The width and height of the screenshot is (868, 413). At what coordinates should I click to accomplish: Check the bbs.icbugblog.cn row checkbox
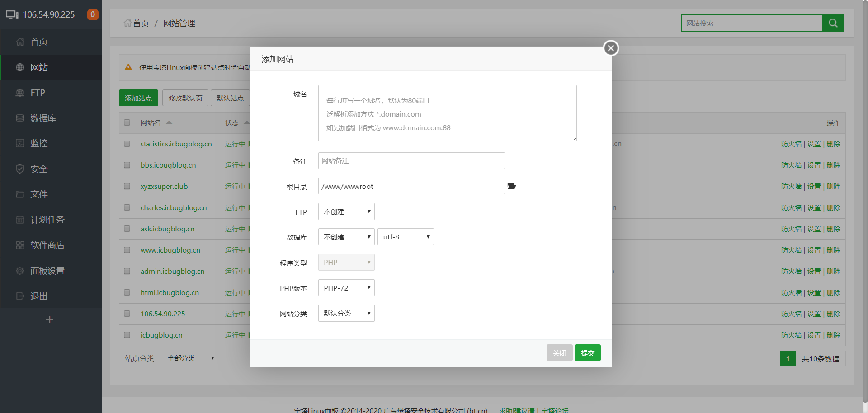click(127, 165)
